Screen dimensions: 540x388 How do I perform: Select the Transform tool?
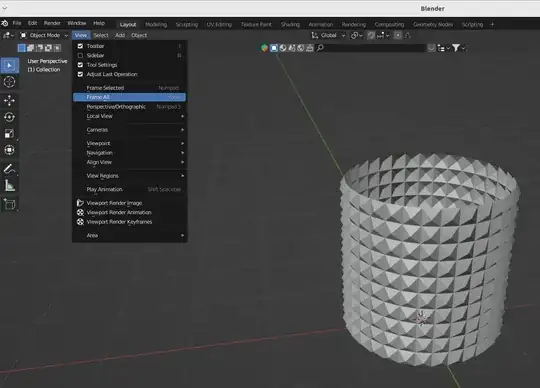10,150
